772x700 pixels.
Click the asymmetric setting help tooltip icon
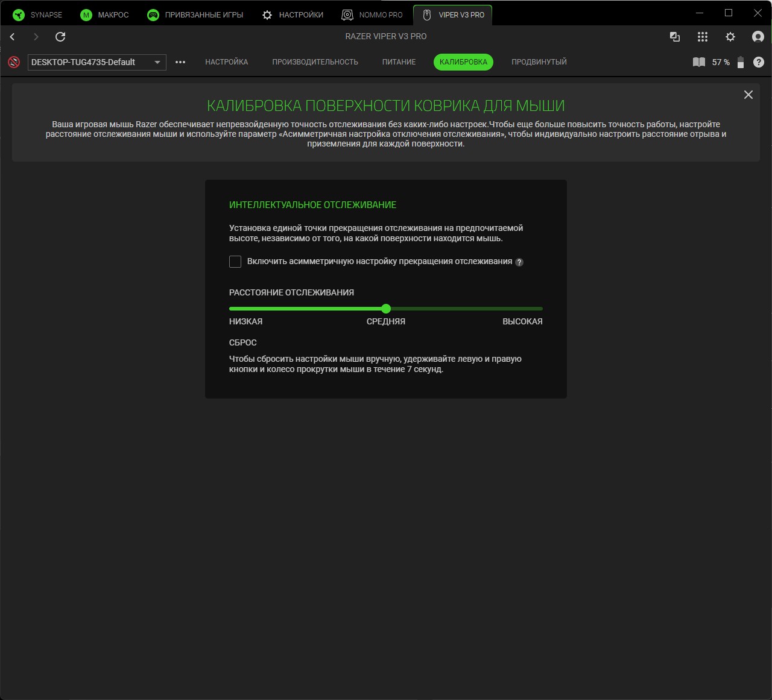pyautogui.click(x=519, y=262)
